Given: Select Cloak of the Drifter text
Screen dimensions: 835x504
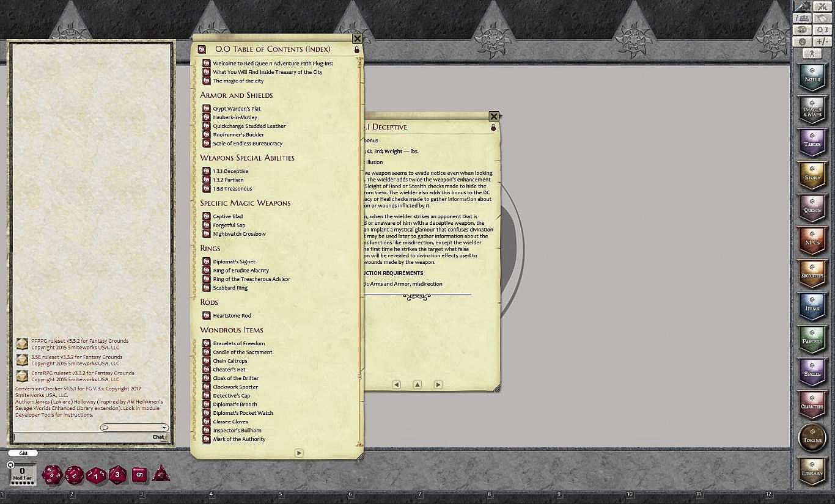Looking at the screenshot, I should coord(236,378).
